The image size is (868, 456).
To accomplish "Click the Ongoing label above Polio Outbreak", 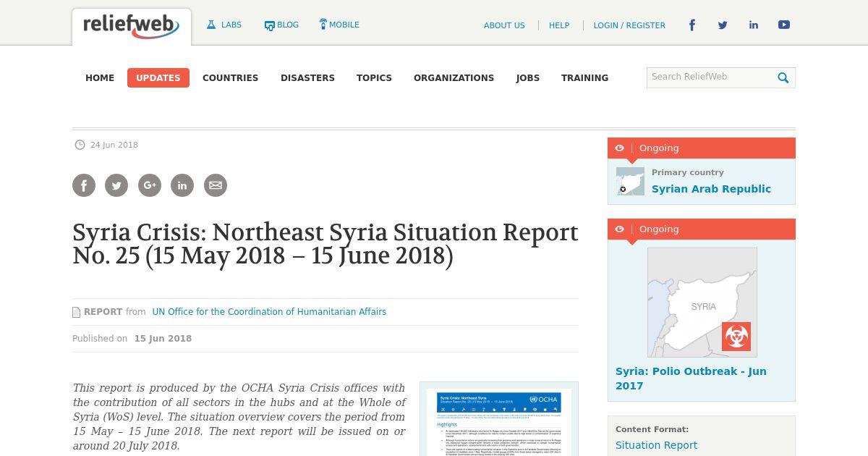I will (659, 229).
